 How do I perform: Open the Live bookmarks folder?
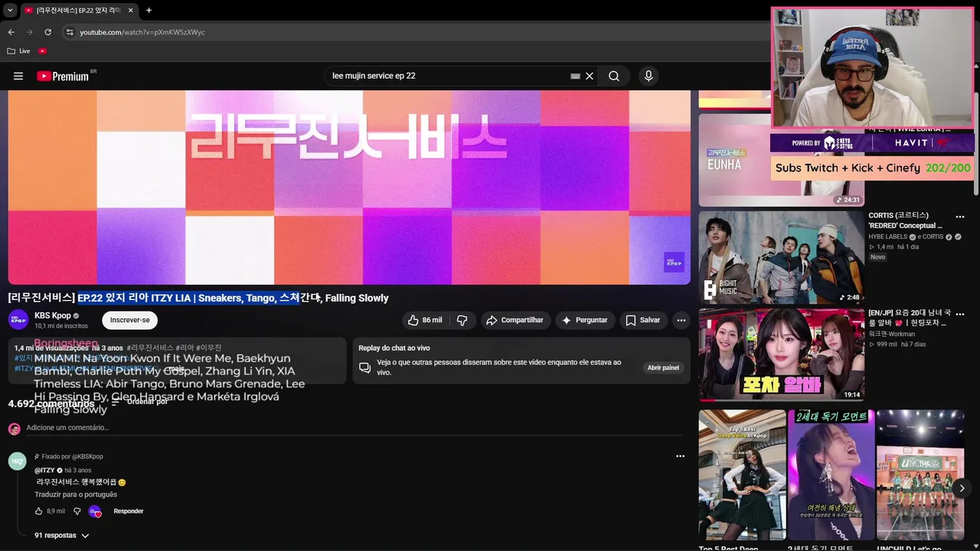[19, 51]
